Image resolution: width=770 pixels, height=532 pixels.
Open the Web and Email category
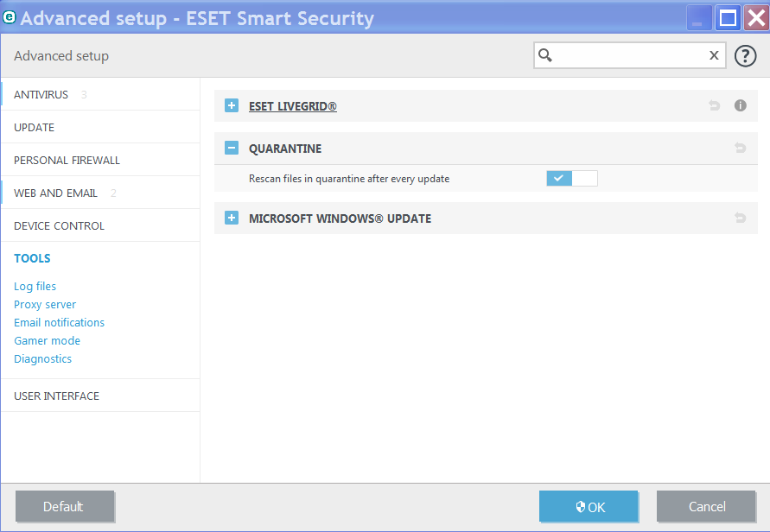pos(55,193)
